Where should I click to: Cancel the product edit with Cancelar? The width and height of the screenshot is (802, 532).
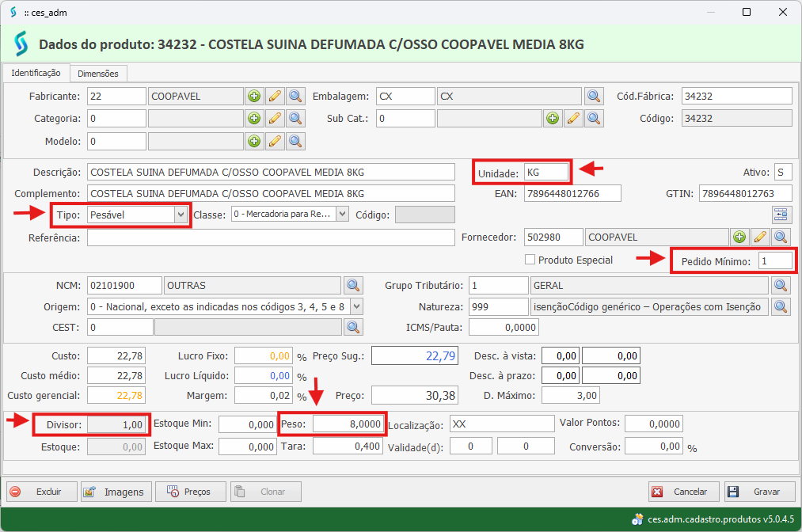pos(684,492)
